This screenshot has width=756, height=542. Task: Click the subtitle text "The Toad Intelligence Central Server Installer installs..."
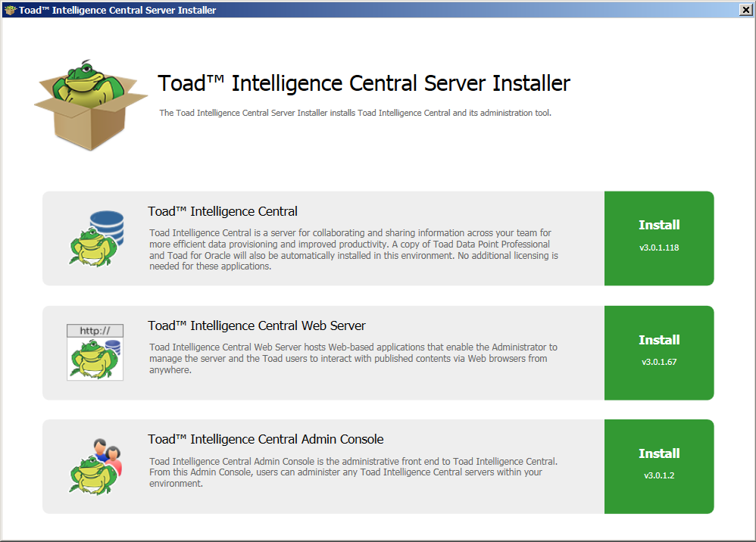[x=355, y=113]
